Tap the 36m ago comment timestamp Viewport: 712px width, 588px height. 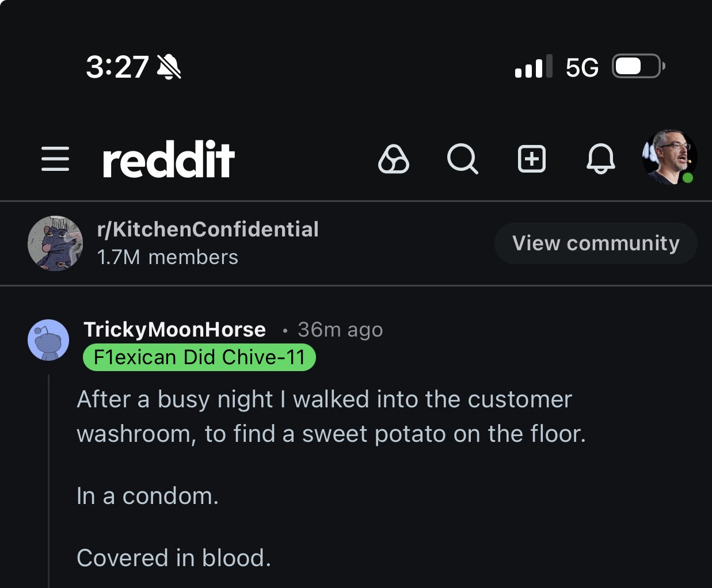(340, 330)
